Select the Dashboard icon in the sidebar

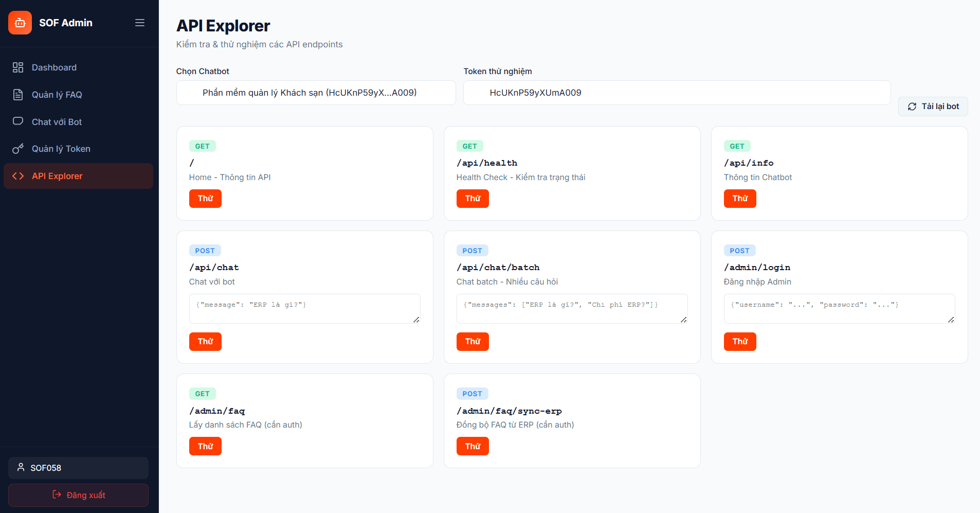18,67
